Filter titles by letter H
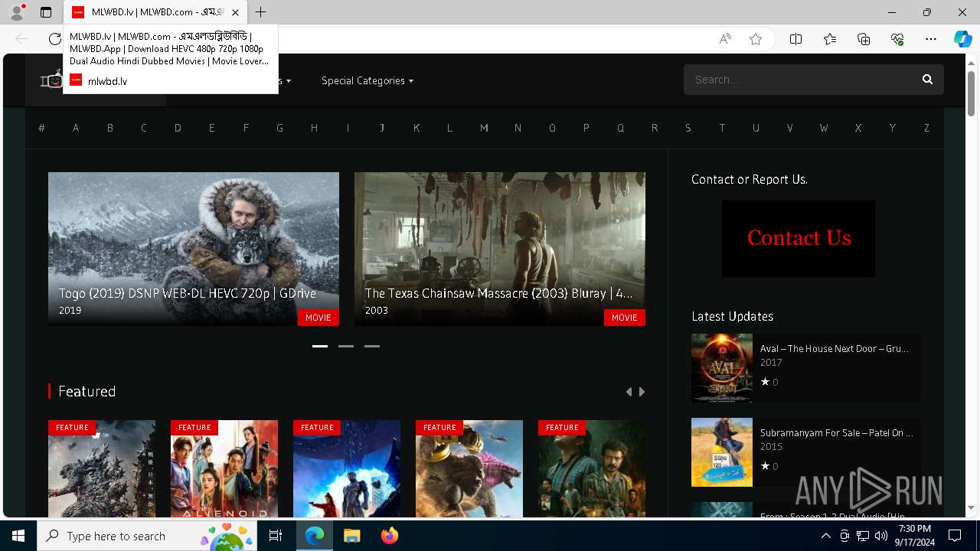The width and height of the screenshot is (980, 551). [x=314, y=128]
